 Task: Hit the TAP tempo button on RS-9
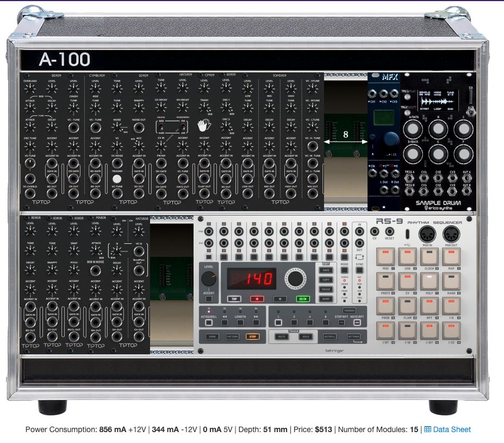[x=234, y=299]
